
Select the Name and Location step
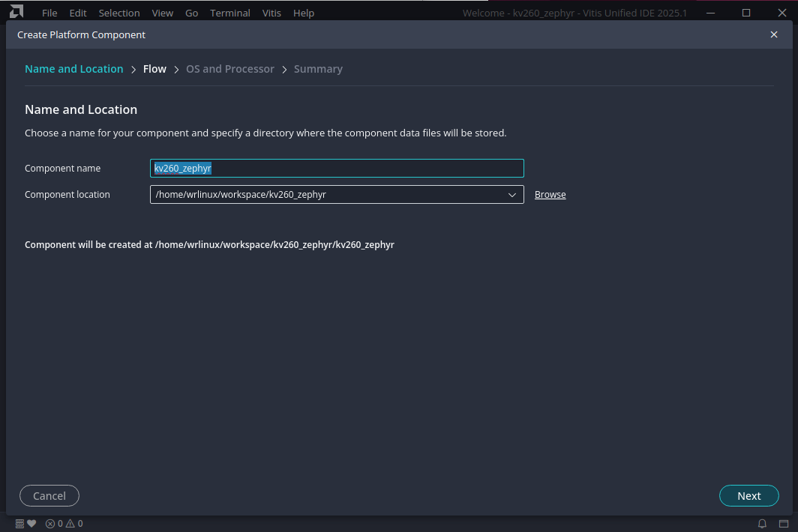[x=73, y=69]
